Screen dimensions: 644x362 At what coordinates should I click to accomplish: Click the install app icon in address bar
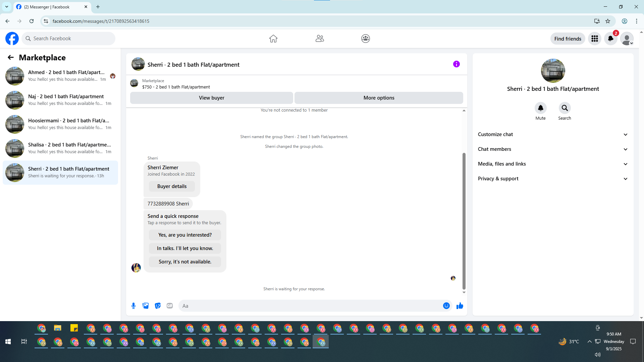[x=597, y=21]
